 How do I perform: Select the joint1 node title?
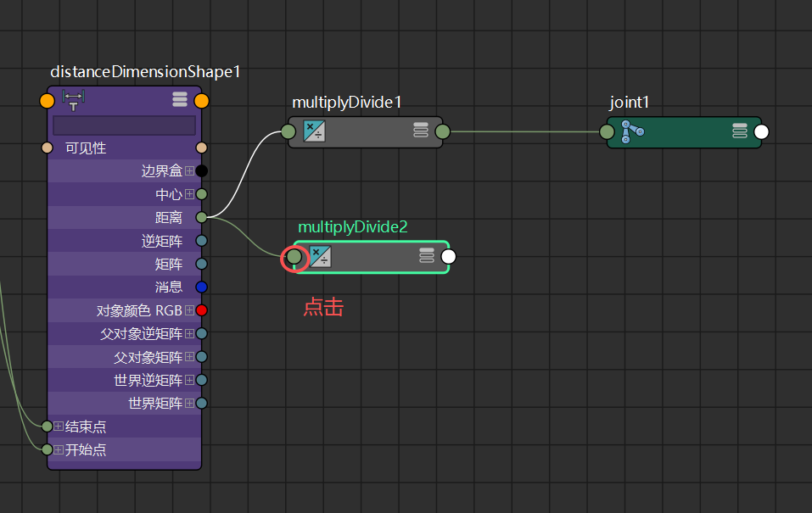630,102
